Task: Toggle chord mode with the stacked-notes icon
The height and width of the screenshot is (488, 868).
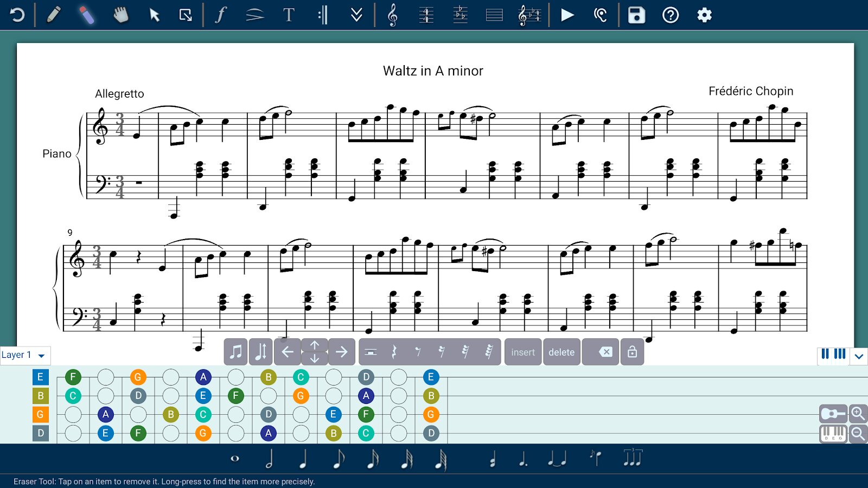Action: point(493,460)
